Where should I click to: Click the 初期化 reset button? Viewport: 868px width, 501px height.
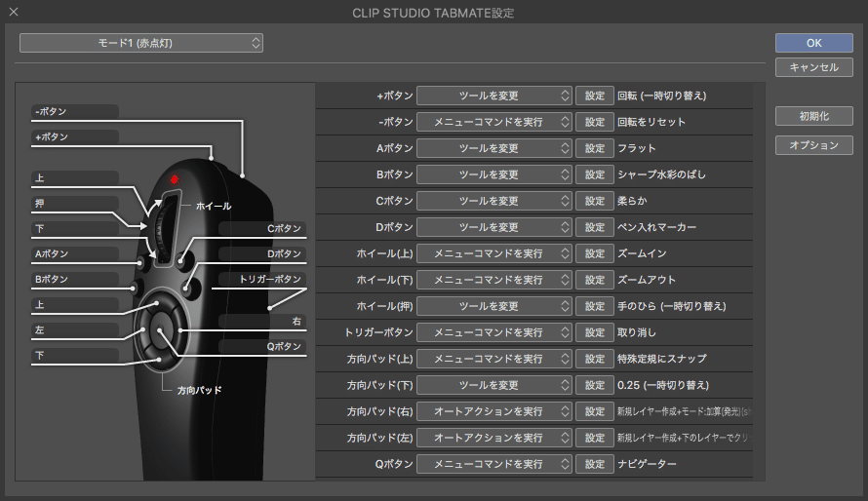point(813,116)
